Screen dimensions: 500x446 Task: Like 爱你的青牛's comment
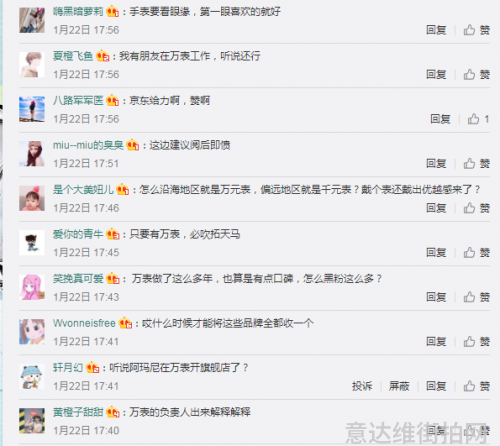[x=476, y=252]
